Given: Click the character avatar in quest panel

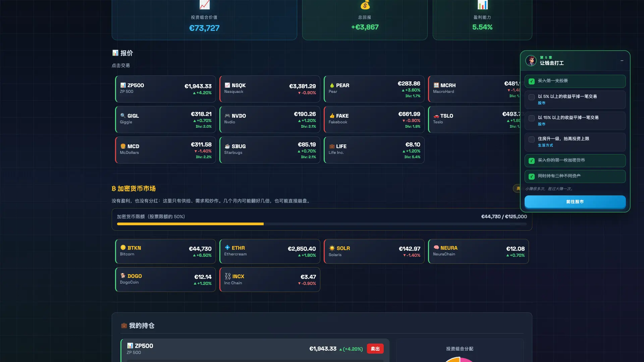Looking at the screenshot, I should (531, 61).
